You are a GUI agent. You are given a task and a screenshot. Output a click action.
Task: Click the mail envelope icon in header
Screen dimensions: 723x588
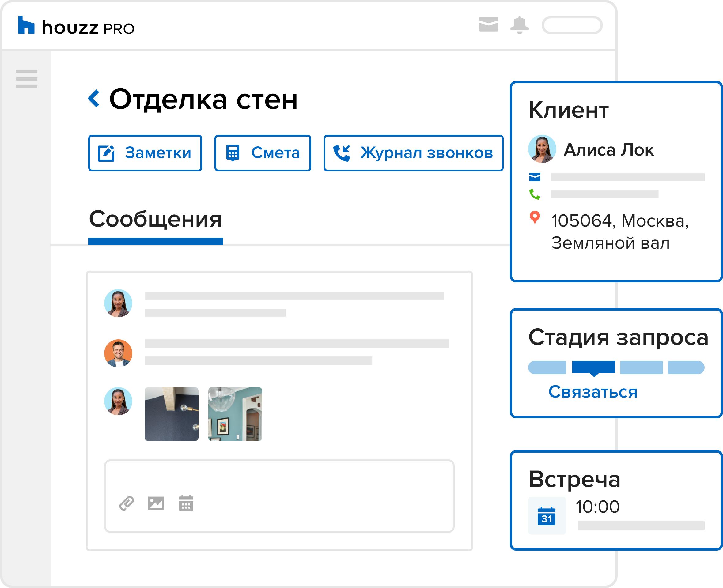[x=488, y=25]
